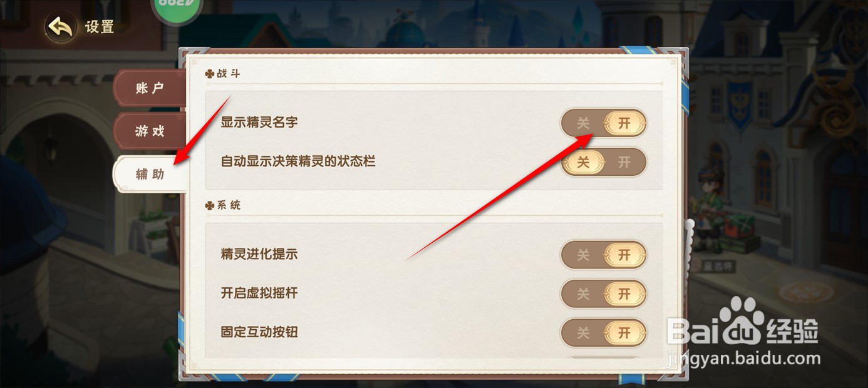Open the 账户 settings tab

150,88
